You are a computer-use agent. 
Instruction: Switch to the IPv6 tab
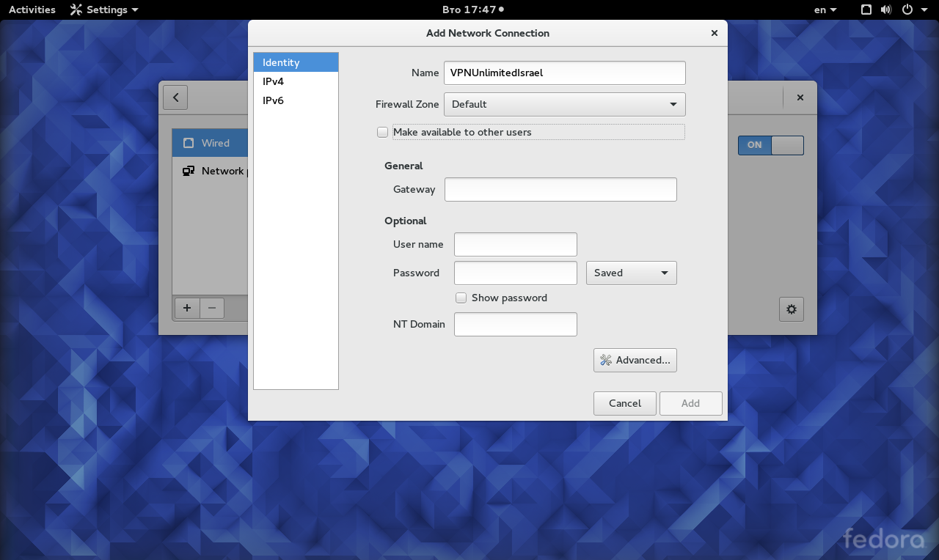pyautogui.click(x=296, y=100)
